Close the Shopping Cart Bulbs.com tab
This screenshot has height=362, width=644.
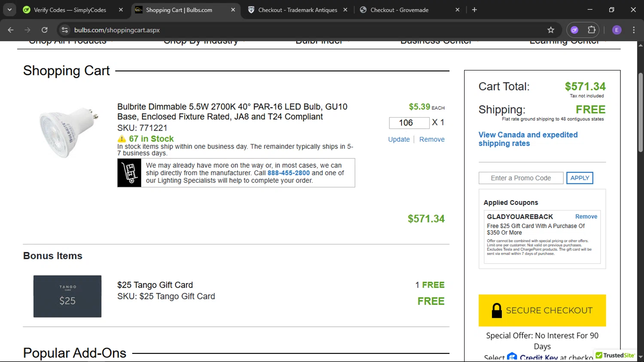233,10
